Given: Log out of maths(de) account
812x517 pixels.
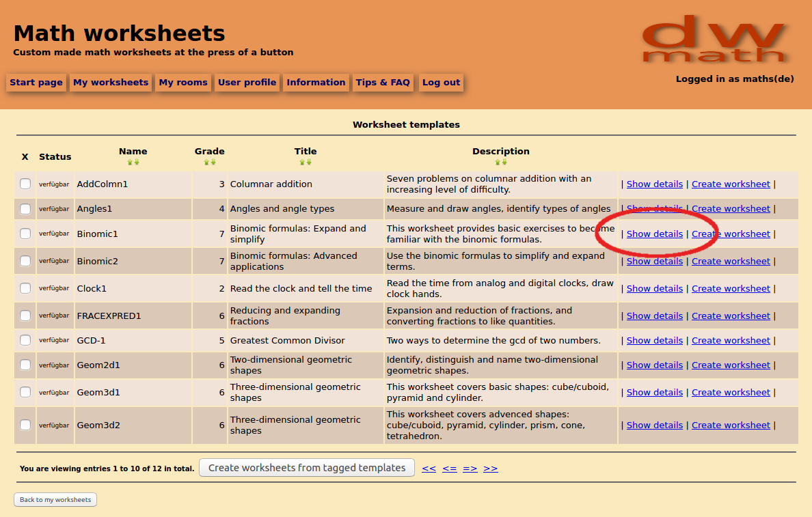Looking at the screenshot, I should pyautogui.click(x=441, y=82).
